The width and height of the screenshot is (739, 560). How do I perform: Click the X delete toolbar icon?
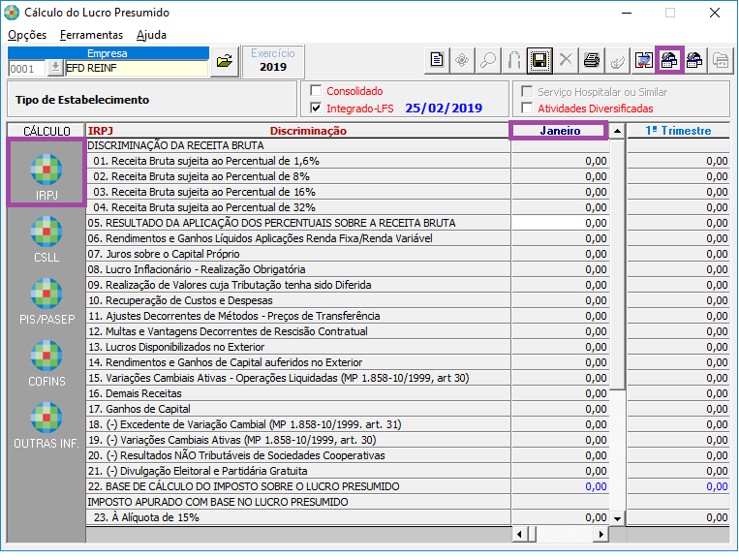566,60
